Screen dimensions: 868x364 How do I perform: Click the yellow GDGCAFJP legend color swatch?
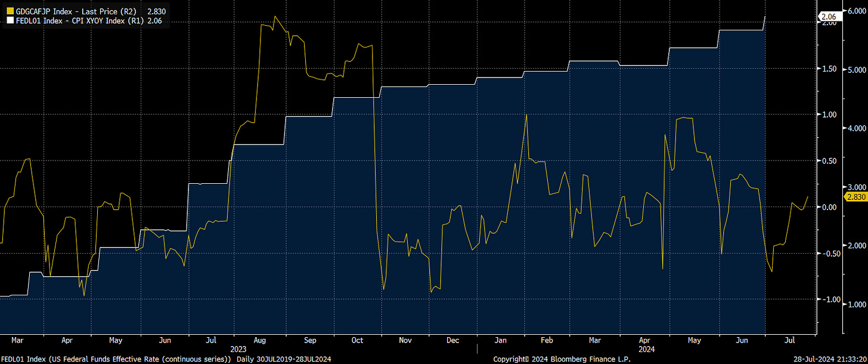9,11
